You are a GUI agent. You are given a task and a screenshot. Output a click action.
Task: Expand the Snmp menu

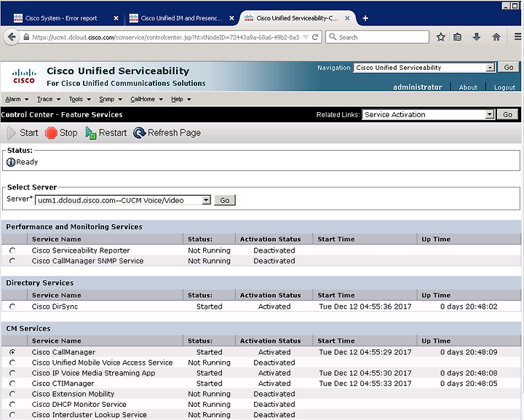111,99
